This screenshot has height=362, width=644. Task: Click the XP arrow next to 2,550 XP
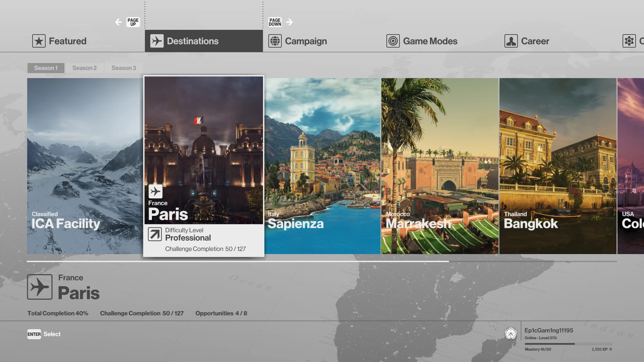pos(610,349)
